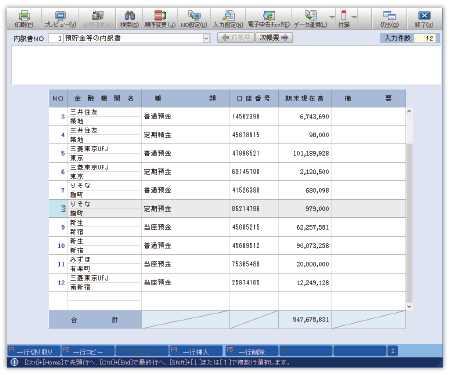Click the 付箋 sticky note icon
This screenshot has height=375, width=450.
344,19
